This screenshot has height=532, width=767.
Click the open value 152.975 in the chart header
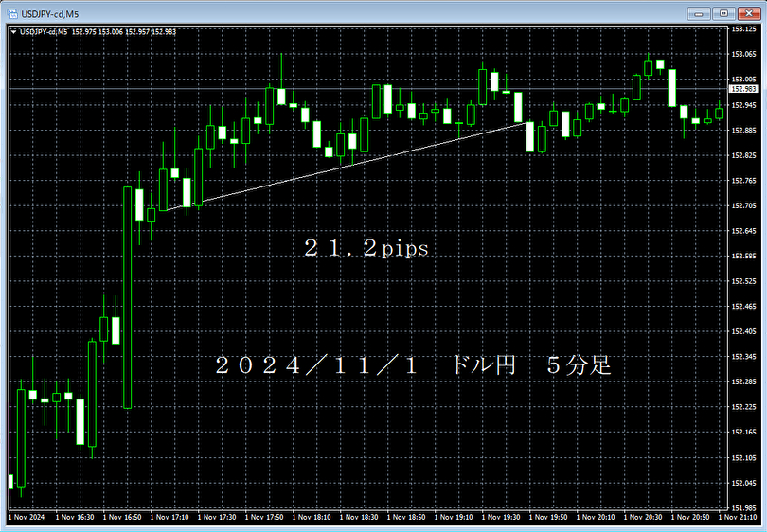tap(83, 32)
